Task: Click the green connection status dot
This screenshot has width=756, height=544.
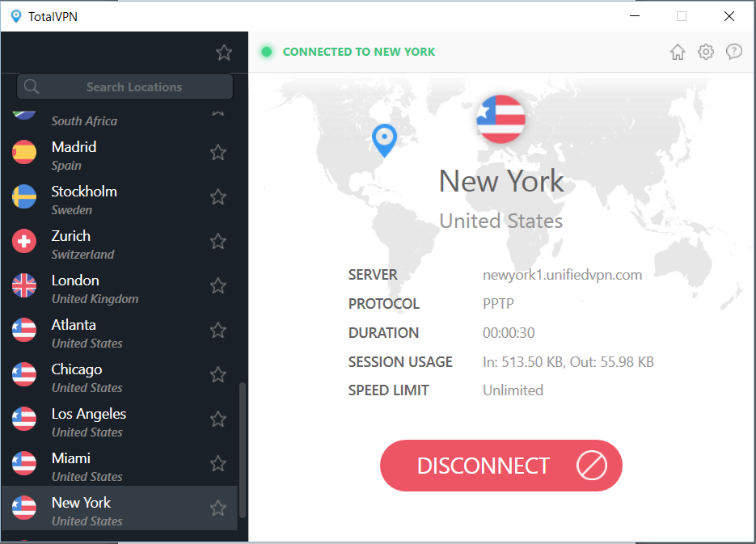Action: tap(266, 52)
